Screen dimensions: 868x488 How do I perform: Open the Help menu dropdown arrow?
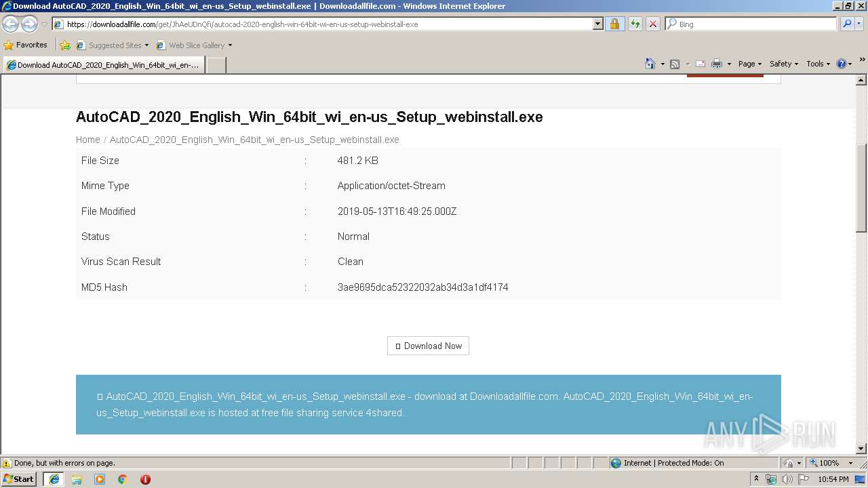[x=850, y=64]
